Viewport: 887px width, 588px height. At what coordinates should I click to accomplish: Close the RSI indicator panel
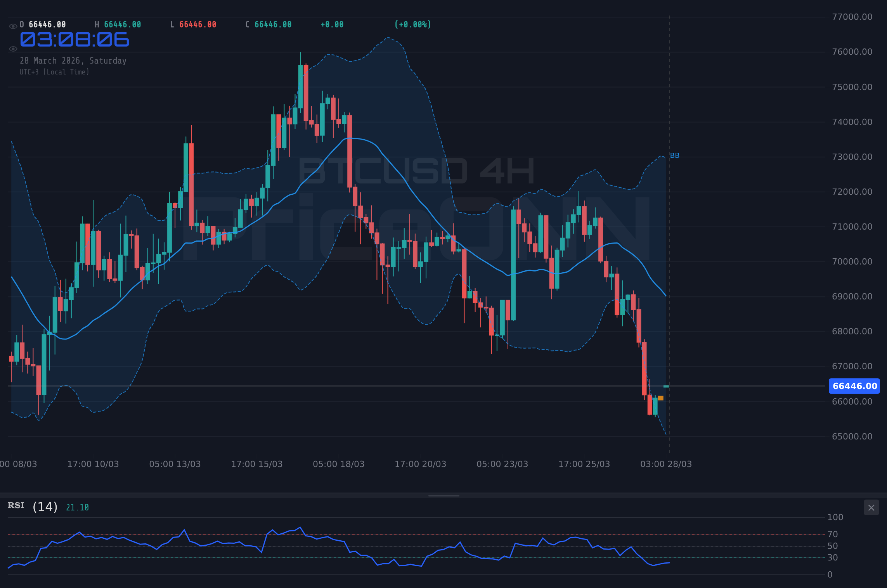[871, 507]
